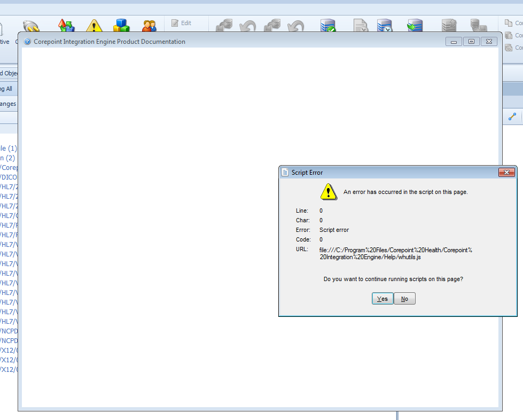The height and width of the screenshot is (420, 523).
Task: Click the red and green shapes icon
Action: pyautogui.click(x=66, y=25)
